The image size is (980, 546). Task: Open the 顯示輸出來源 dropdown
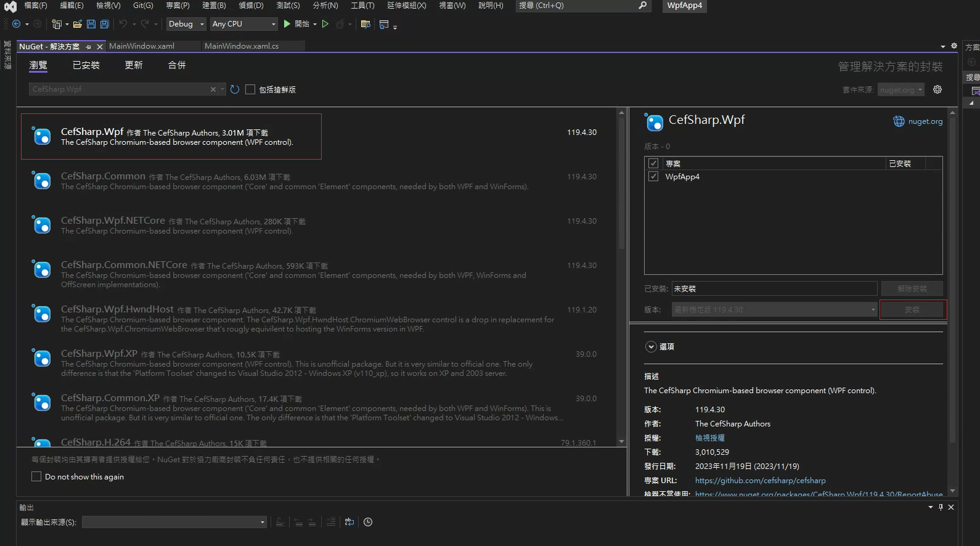174,522
